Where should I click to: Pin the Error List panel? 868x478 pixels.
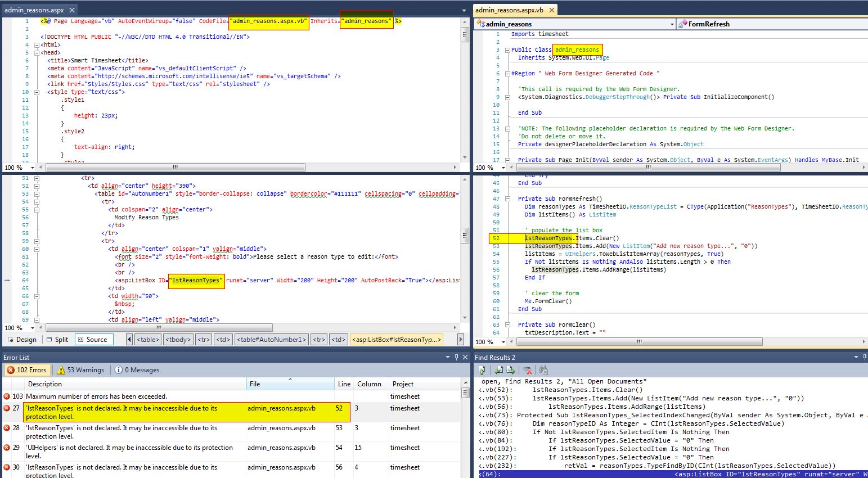[456, 357]
